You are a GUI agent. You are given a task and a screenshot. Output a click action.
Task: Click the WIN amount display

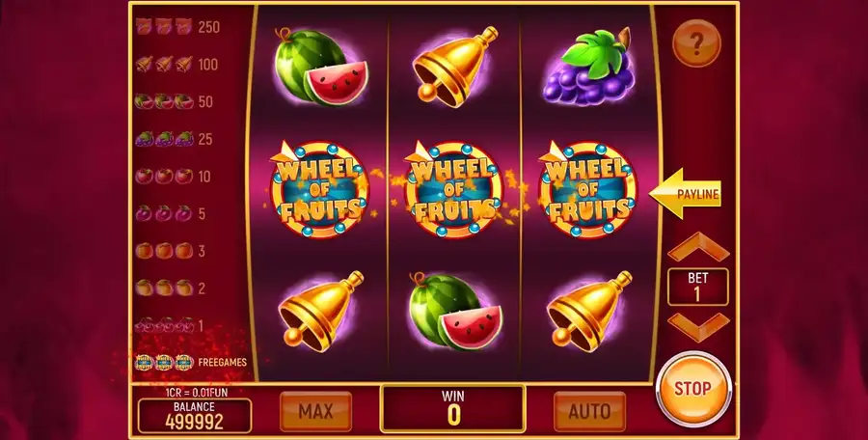tap(453, 408)
